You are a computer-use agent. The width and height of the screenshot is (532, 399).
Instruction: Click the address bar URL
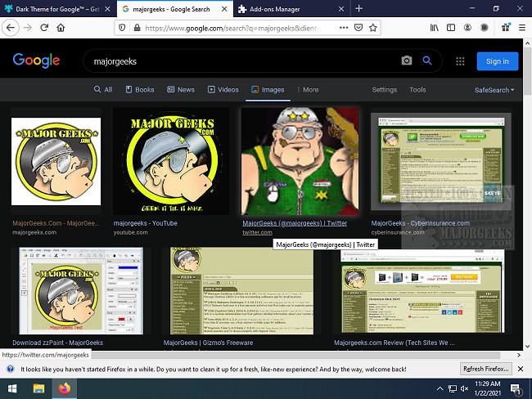pyautogui.click(x=234, y=28)
